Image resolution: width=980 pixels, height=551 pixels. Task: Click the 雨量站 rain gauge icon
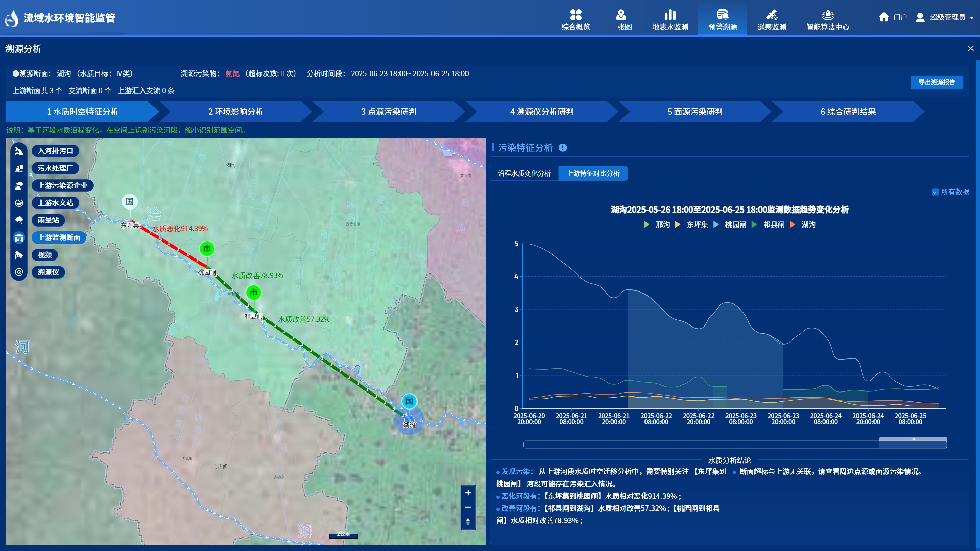19,220
